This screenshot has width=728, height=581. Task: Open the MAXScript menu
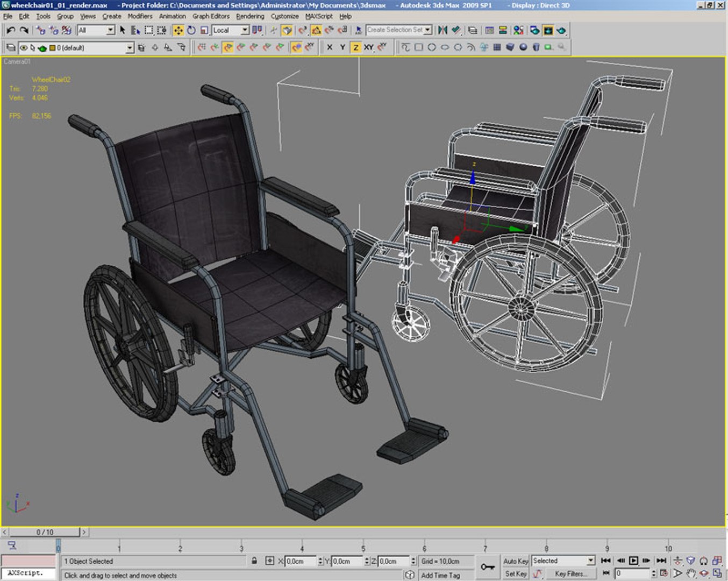319,16
